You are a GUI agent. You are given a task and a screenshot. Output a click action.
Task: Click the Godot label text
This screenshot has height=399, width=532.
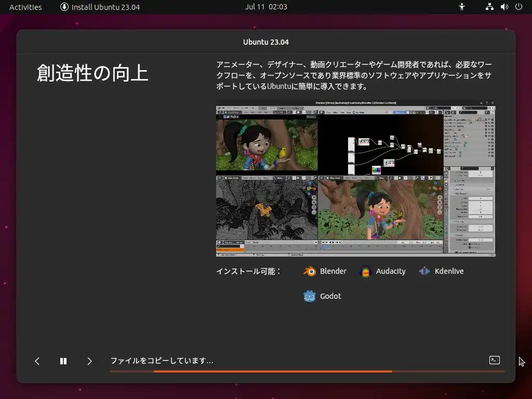point(330,296)
